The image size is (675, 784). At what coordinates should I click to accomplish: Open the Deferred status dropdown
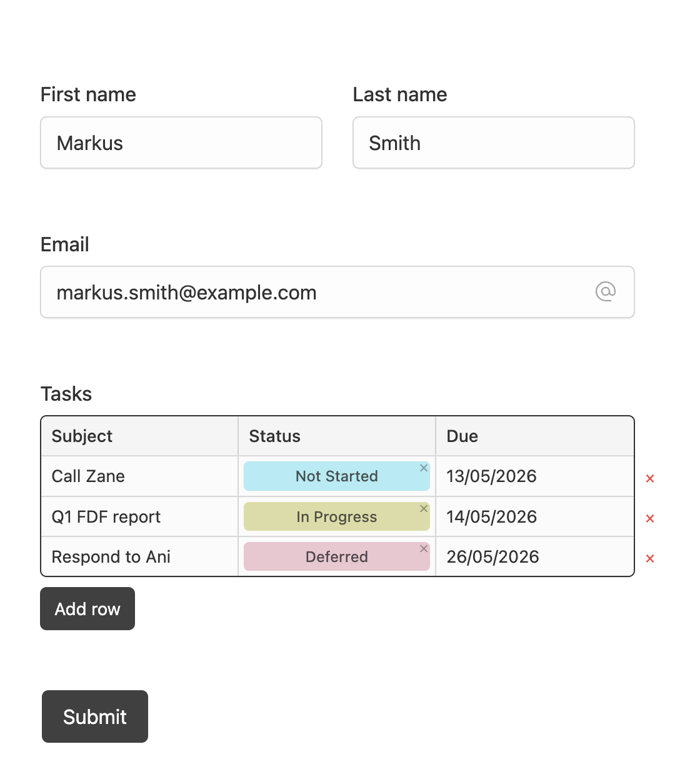click(337, 556)
